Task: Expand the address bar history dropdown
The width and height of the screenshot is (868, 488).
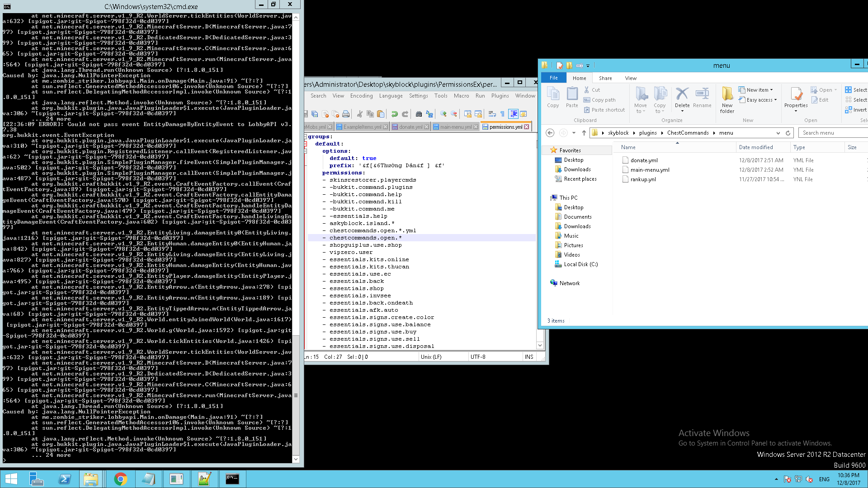Action: [778, 133]
